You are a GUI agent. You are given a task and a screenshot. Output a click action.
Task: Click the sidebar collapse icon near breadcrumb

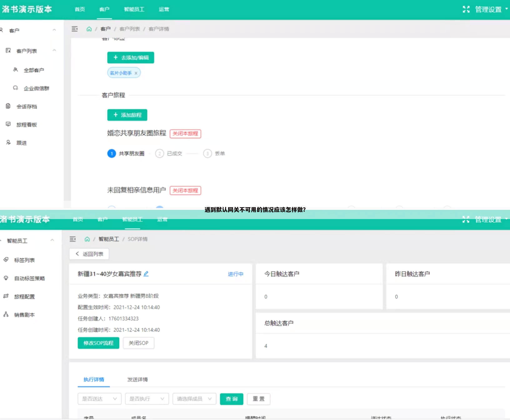(75, 29)
